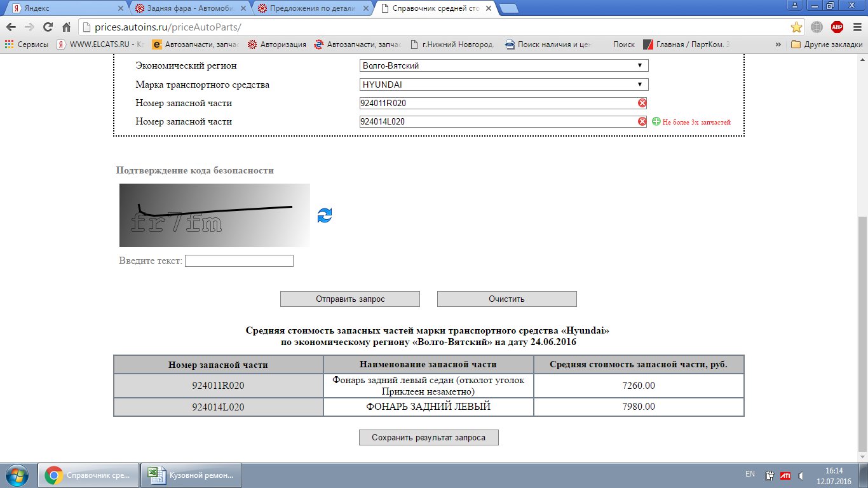Remove part number 924014L020 with red X
The image size is (868, 488).
(x=642, y=121)
